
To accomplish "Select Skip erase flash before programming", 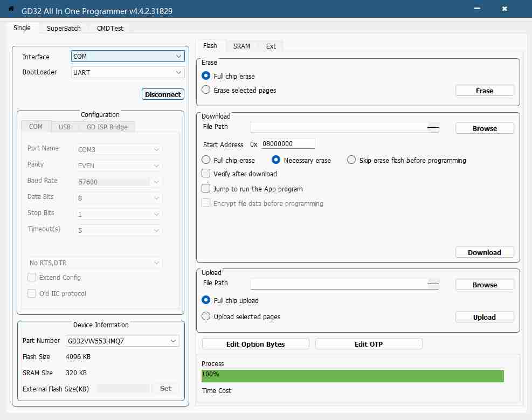I will [351, 160].
